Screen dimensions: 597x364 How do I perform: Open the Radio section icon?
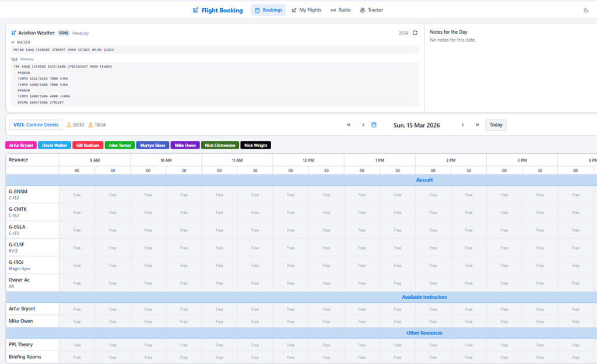coord(333,10)
